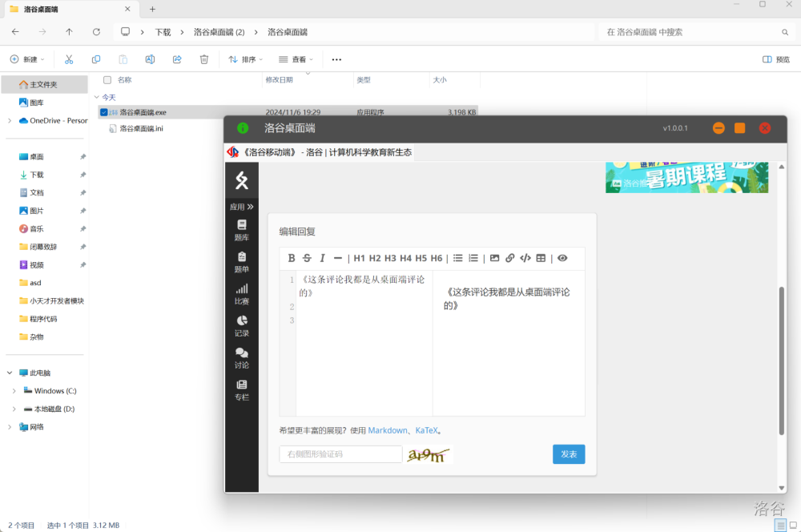
Task: Toggle preview with the eye icon
Action: [562, 258]
